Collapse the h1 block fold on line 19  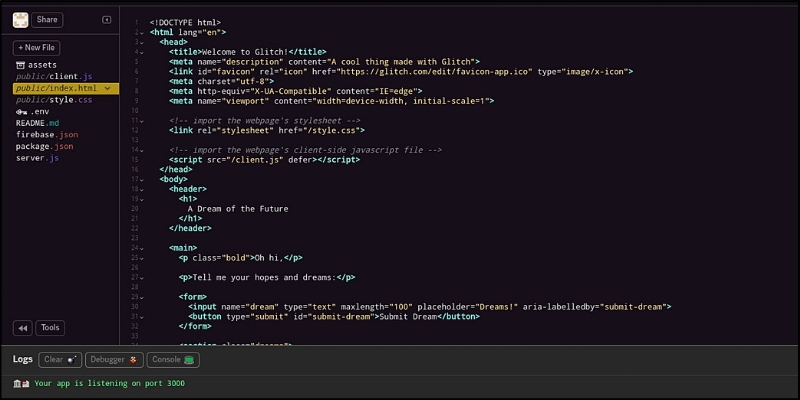142,199
